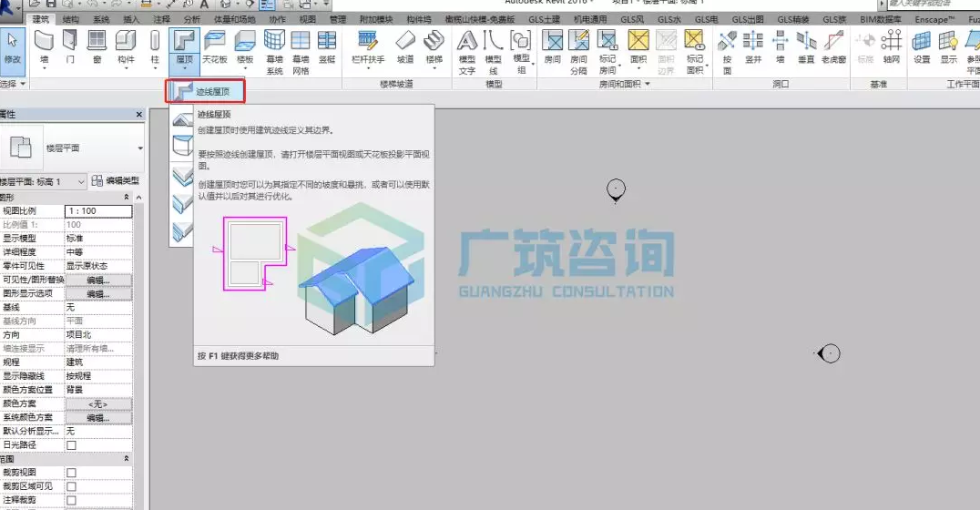Choose the 楼梯 (Stair) tool
This screenshot has height=510, width=980.
(x=434, y=47)
